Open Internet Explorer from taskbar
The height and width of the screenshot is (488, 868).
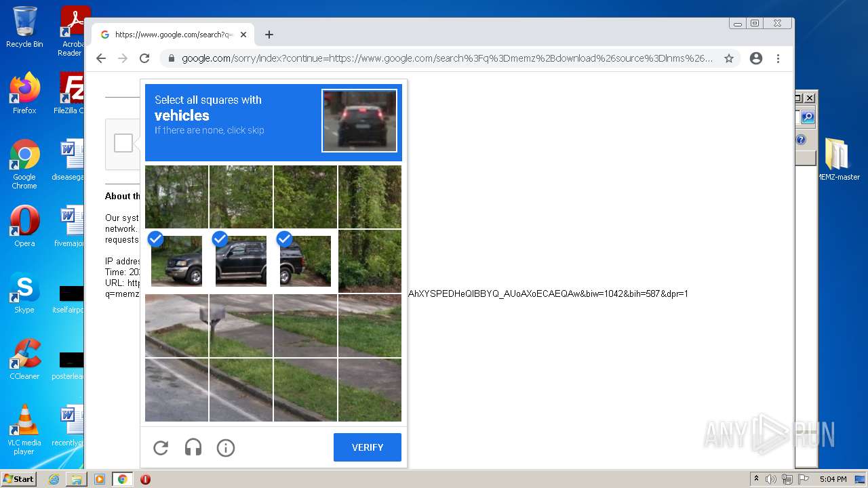click(x=54, y=479)
